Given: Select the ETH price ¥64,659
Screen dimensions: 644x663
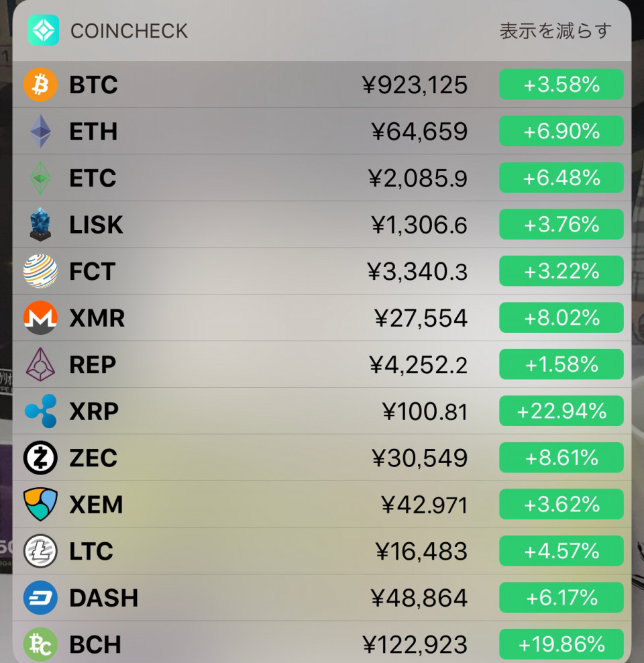Looking at the screenshot, I should point(420,132).
